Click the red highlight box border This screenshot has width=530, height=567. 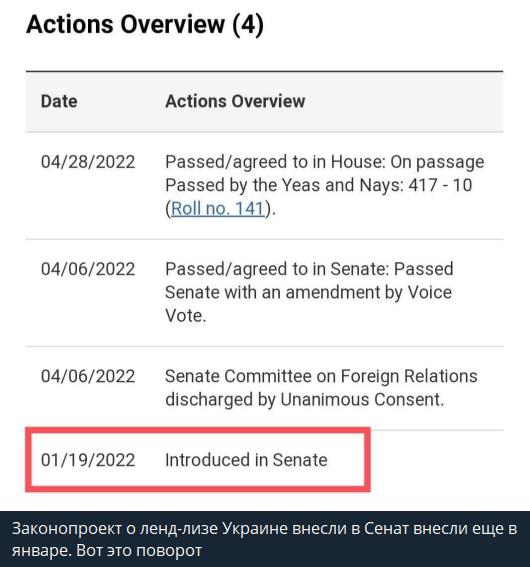[198, 430]
